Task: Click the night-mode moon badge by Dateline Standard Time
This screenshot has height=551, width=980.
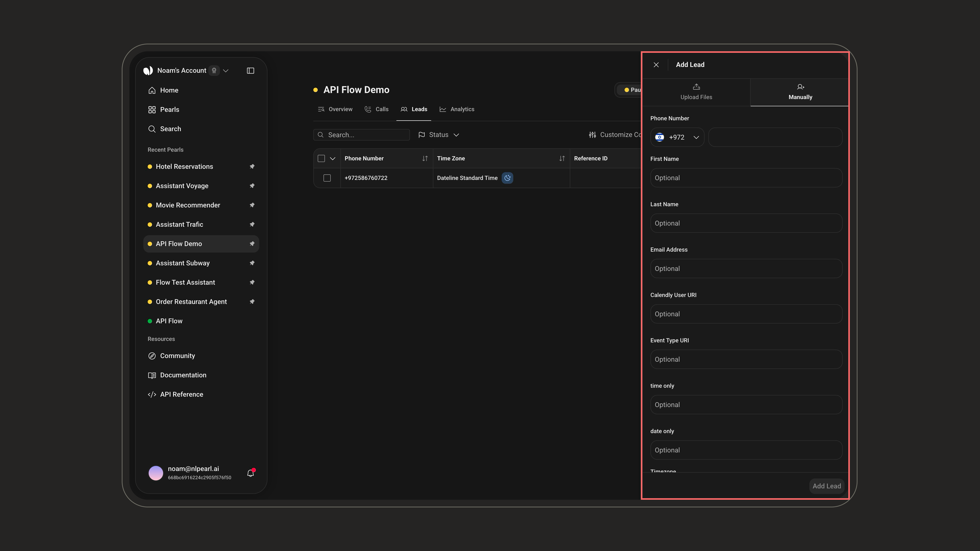Action: (507, 178)
